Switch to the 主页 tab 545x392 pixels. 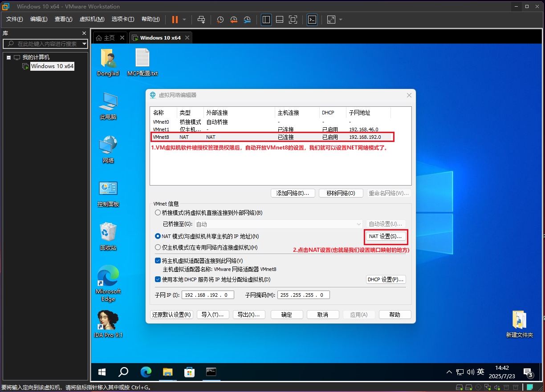tap(106, 38)
